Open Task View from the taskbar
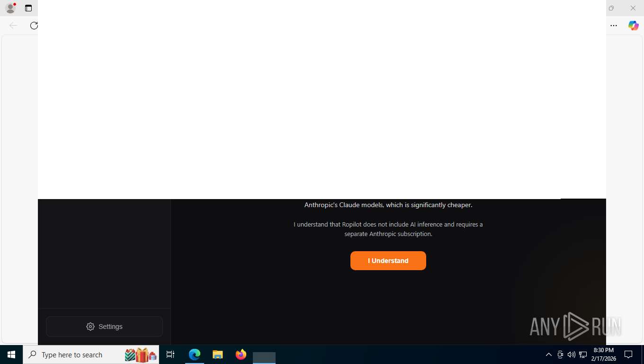Viewport: 644px width, 364px height. [x=170, y=355]
